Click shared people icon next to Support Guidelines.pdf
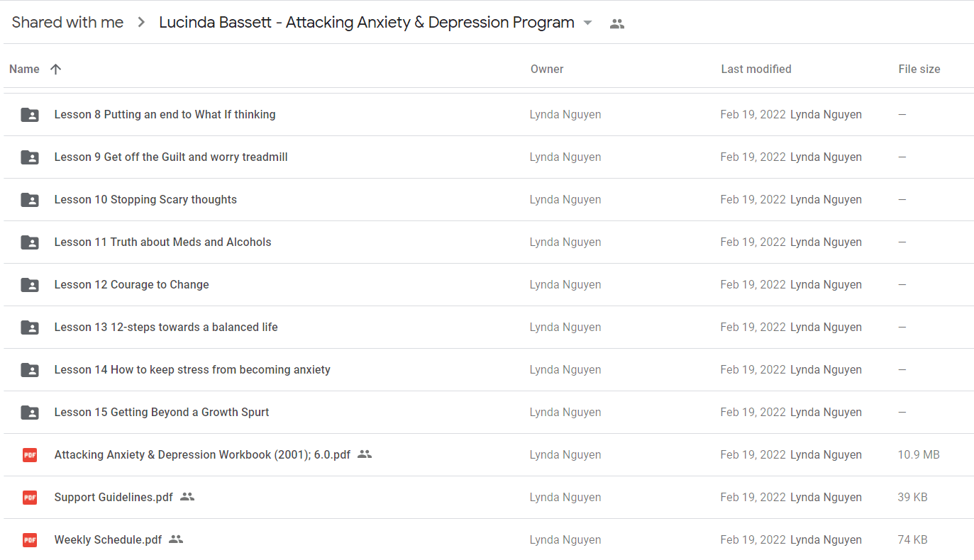The height and width of the screenshot is (560, 974). [187, 497]
